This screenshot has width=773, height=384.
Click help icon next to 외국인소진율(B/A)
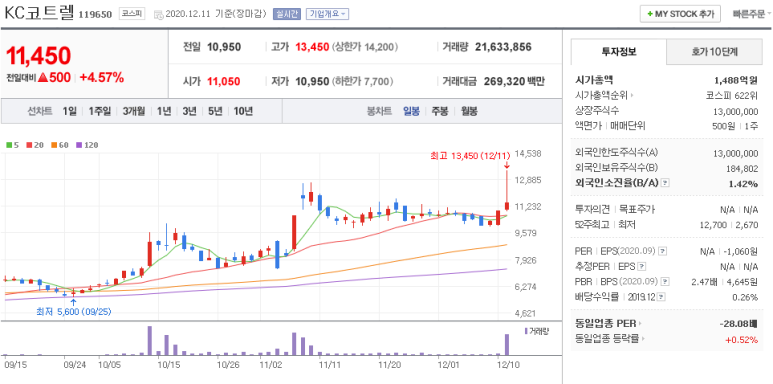point(665,183)
